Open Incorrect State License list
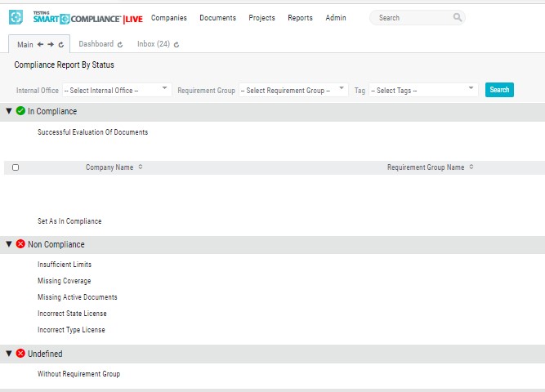 coord(72,314)
